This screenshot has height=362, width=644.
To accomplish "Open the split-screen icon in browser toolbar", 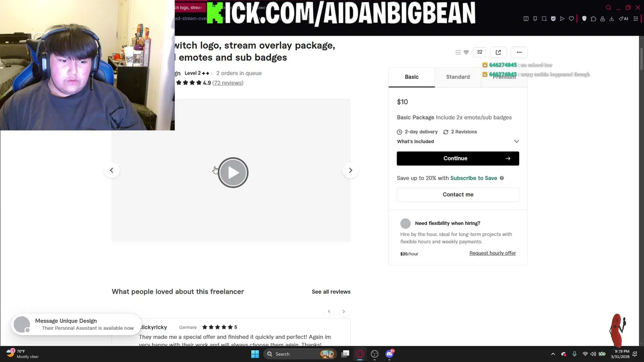I will click(x=526, y=19).
